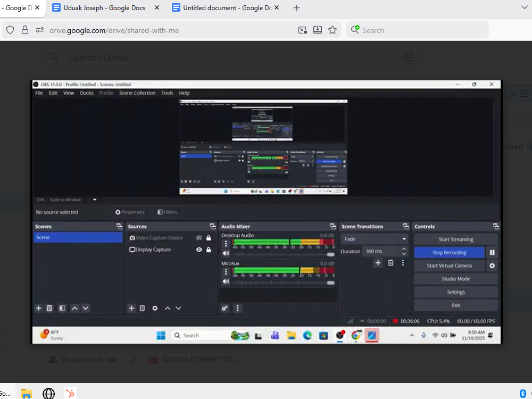The image size is (532, 399).
Task: Pause the recording
Action: tap(492, 253)
